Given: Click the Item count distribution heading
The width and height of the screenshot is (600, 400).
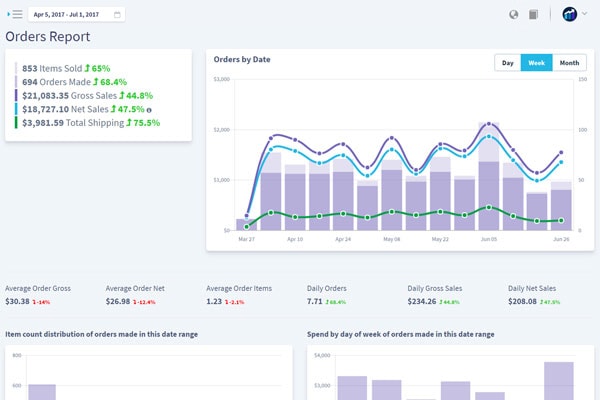Looking at the screenshot, I should [x=101, y=334].
